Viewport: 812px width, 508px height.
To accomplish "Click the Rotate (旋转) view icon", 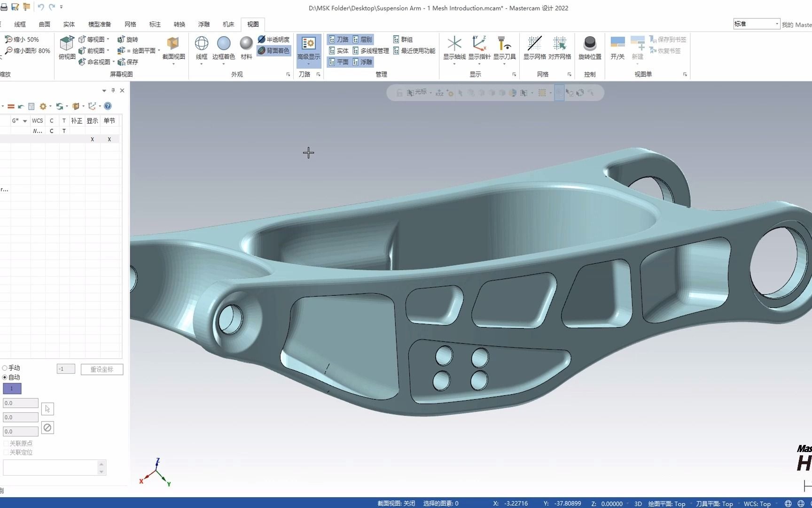I will click(x=121, y=40).
